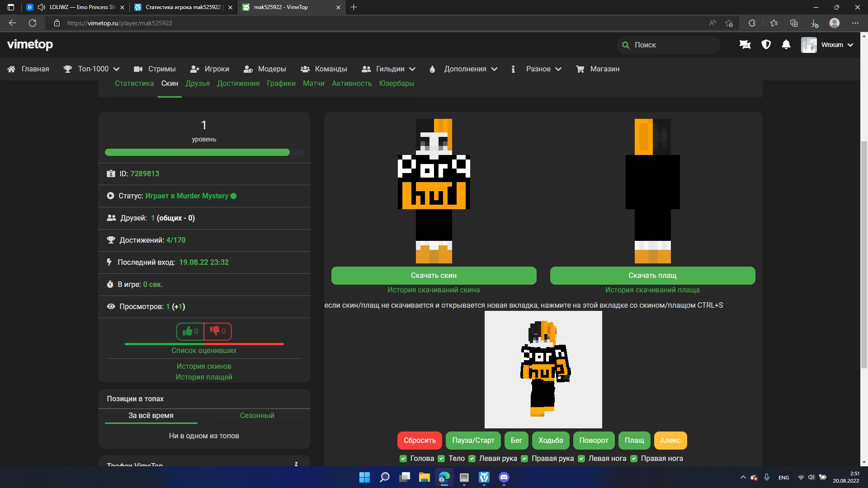Disable the Правая нога checkbox
Screen dimensions: 868x488
pos(634,459)
